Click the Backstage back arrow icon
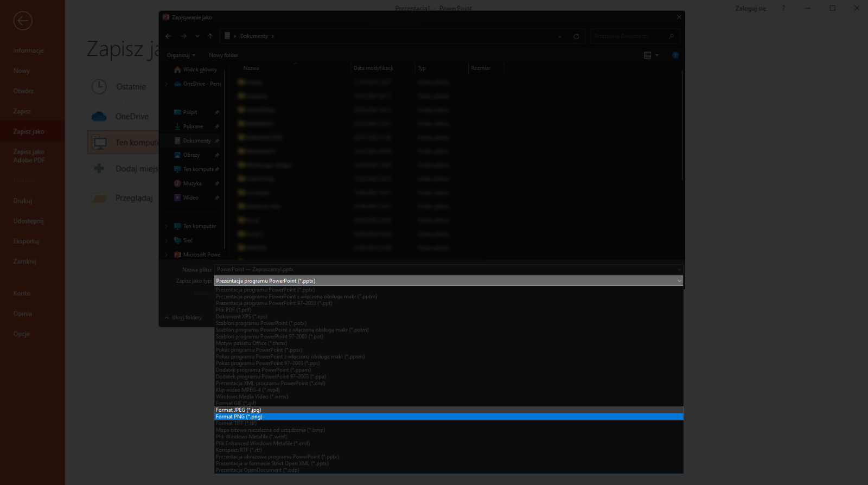 tap(23, 21)
